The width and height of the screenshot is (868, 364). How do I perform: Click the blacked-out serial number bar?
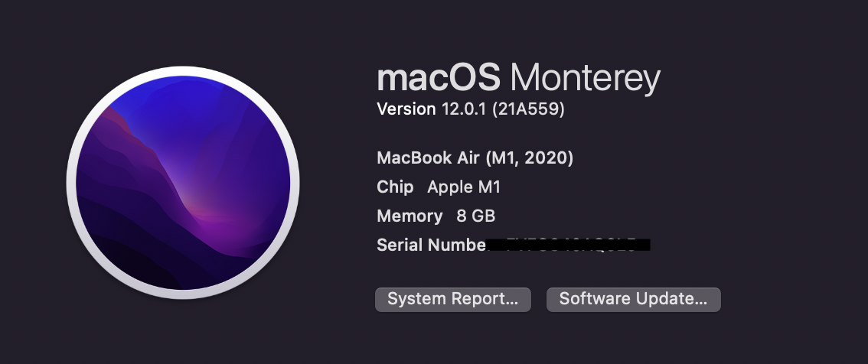(567, 245)
